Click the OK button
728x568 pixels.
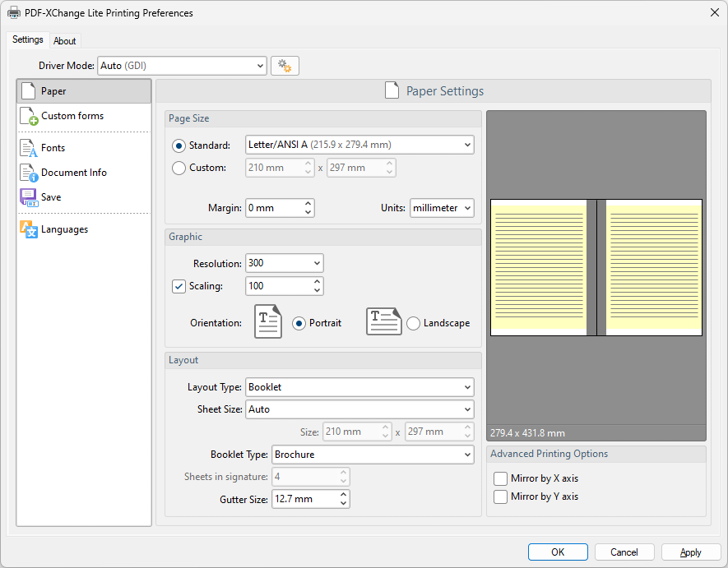pos(558,552)
